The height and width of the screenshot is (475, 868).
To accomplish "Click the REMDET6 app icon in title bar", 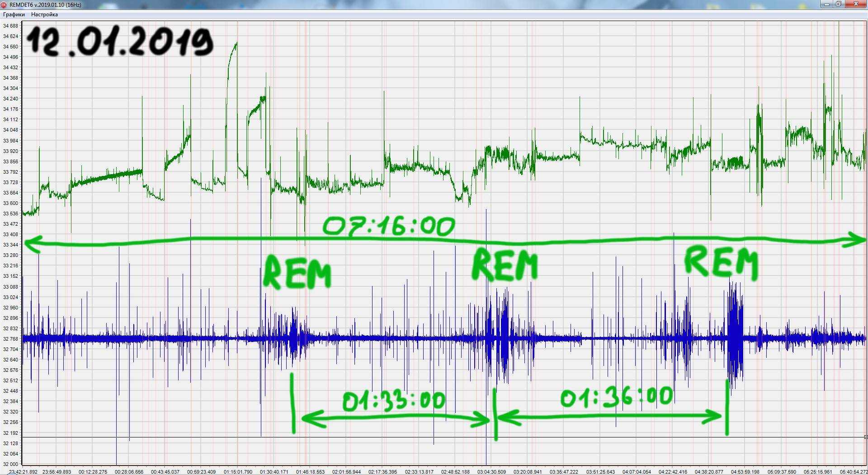I will click(4, 5).
